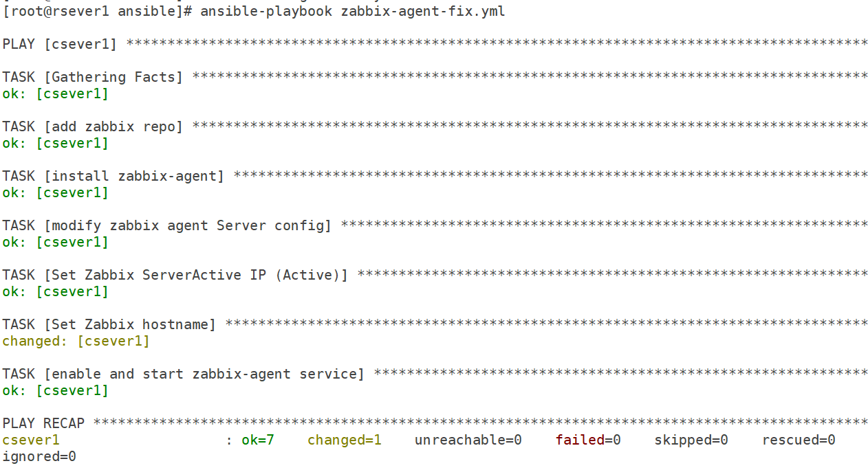Click the failed=0 recap value
868x470 pixels.
click(588, 440)
